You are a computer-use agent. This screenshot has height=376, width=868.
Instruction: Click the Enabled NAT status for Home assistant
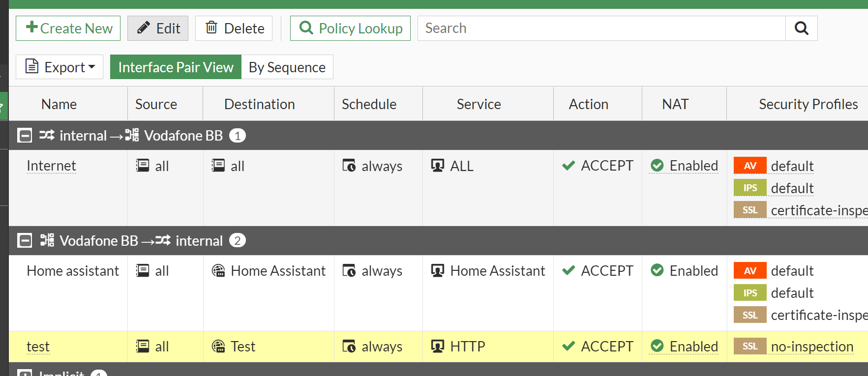tap(693, 271)
